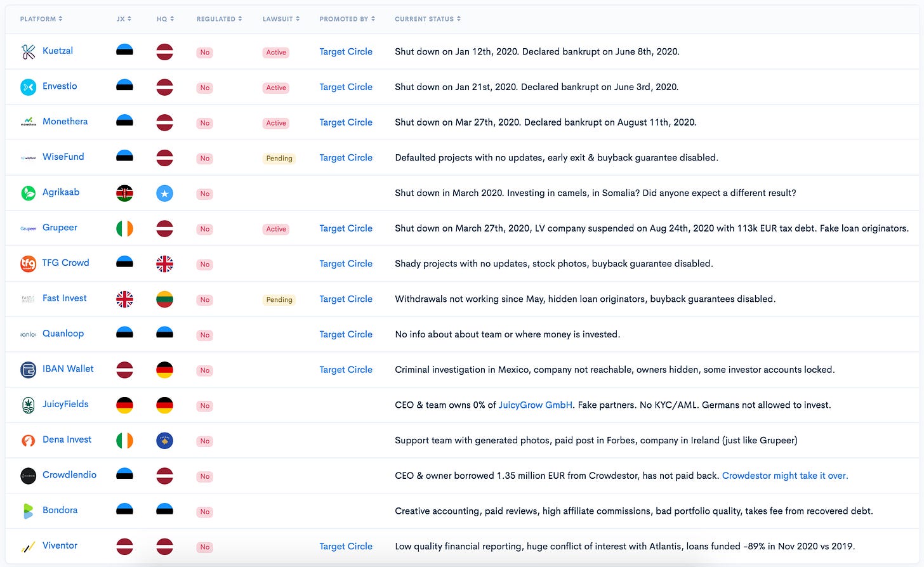Screen dimensions: 924x567
Task: Click Pending lawsuit badge in WiseFund row
Action: tap(279, 159)
